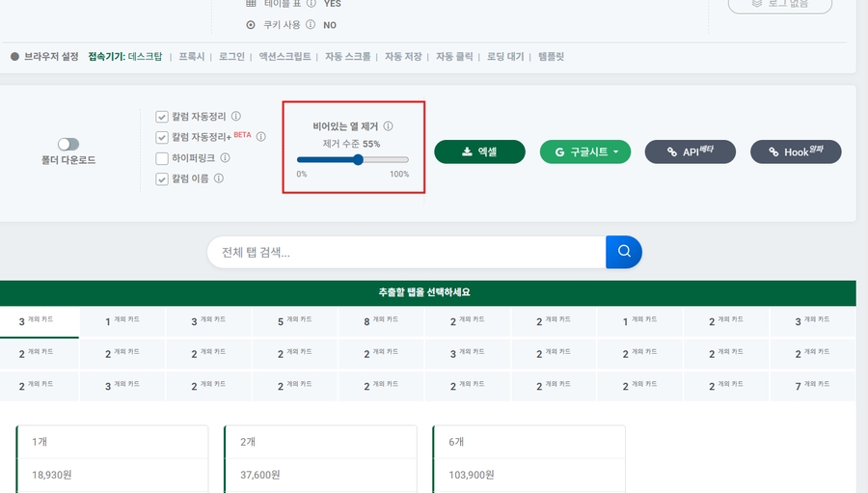Open the 구글시트 dropdown button
Image resolution: width=868 pixels, height=493 pixels.
(x=585, y=151)
